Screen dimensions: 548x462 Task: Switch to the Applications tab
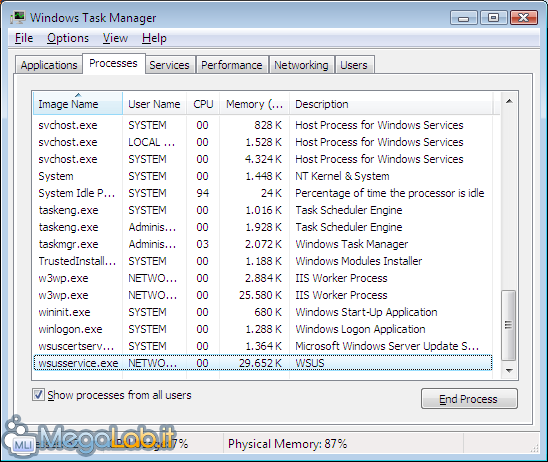(49, 65)
